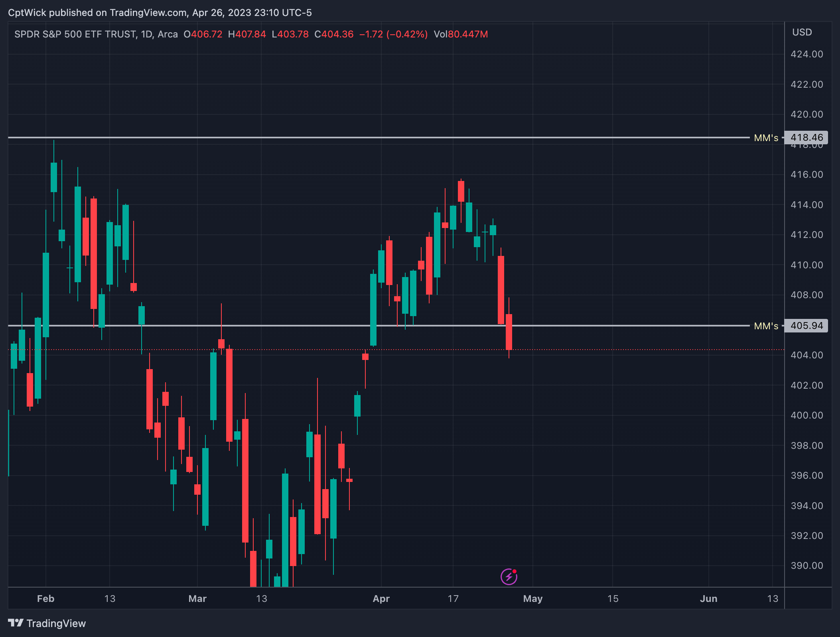
Task: Click the open value O406.72
Action: tap(203, 34)
